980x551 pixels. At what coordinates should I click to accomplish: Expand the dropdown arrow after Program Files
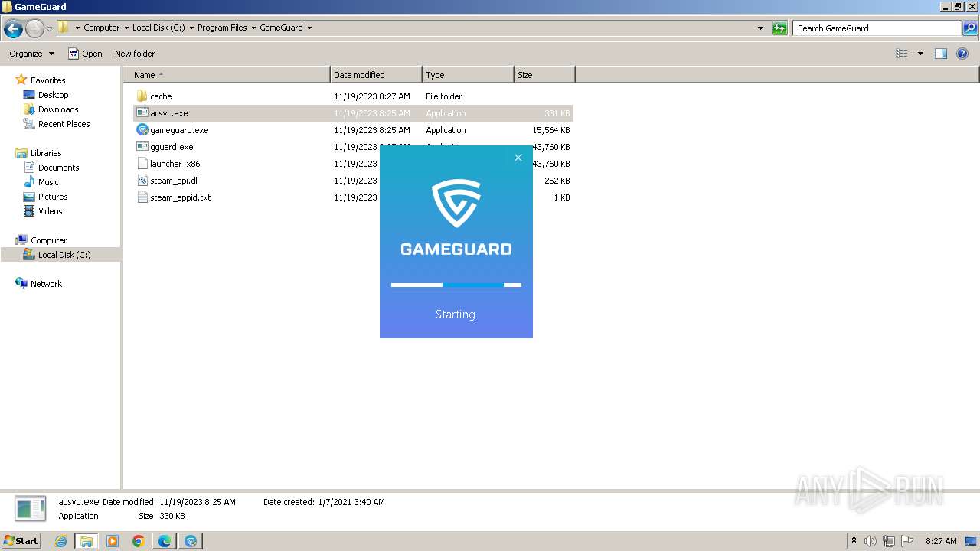[253, 28]
